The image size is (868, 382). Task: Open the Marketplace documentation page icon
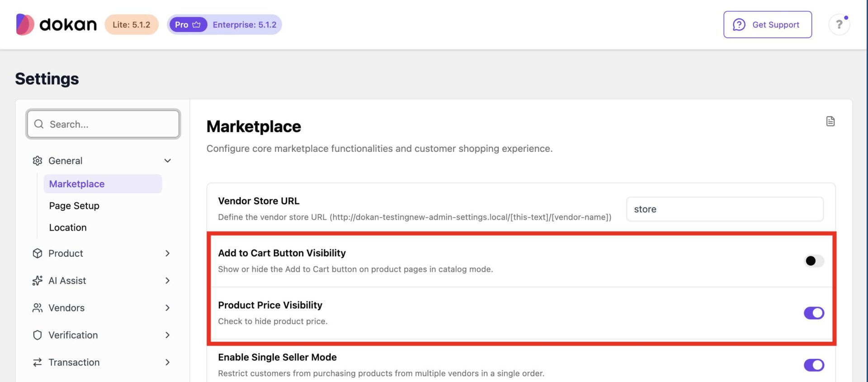[x=830, y=121]
